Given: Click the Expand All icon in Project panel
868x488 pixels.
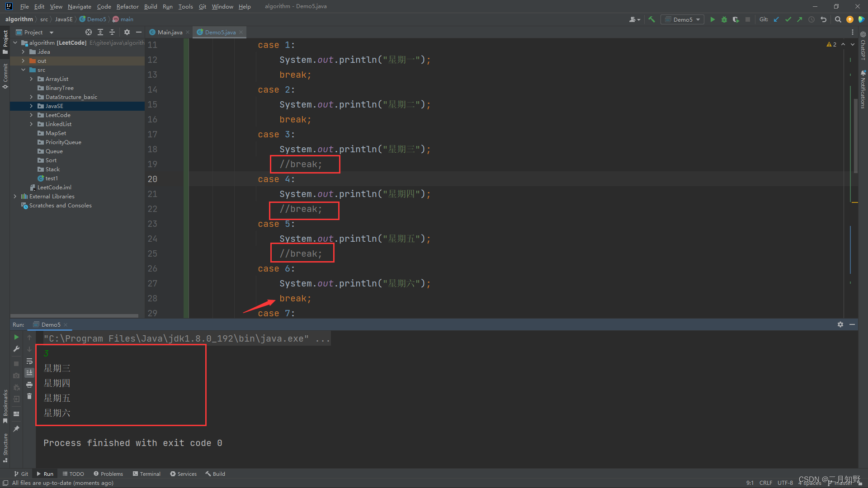Looking at the screenshot, I should pyautogui.click(x=100, y=32).
